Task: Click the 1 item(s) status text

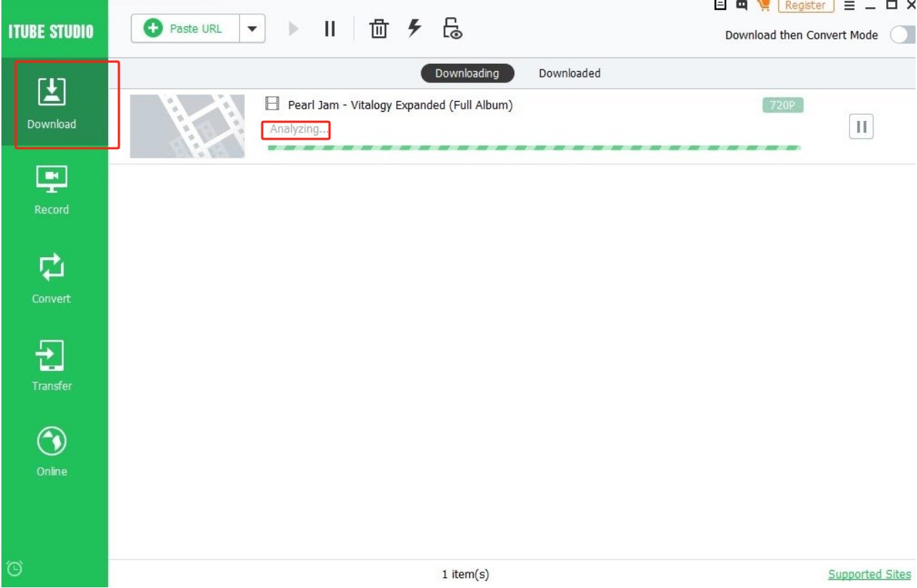Action: click(466, 574)
